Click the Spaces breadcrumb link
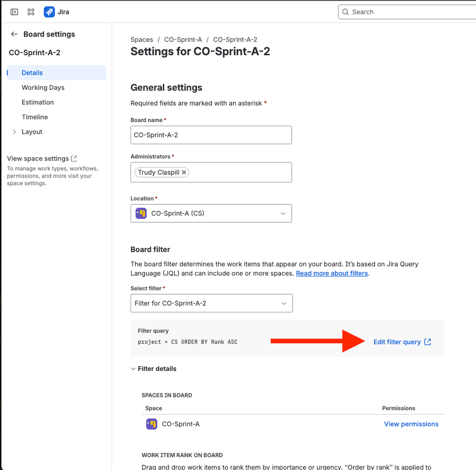Screen dimensions: 476x470 (141, 40)
